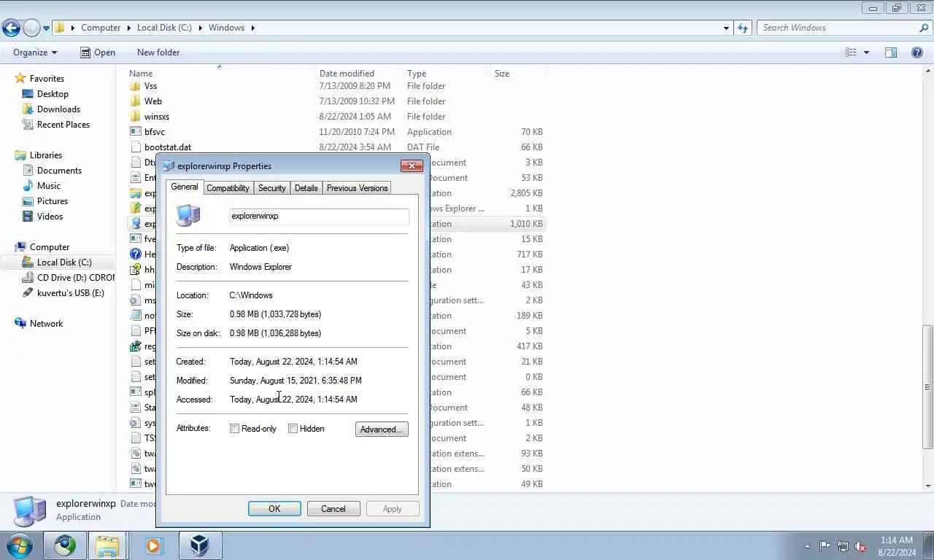Select Libraries in the navigation pane
The image size is (934, 560).
[x=46, y=155]
